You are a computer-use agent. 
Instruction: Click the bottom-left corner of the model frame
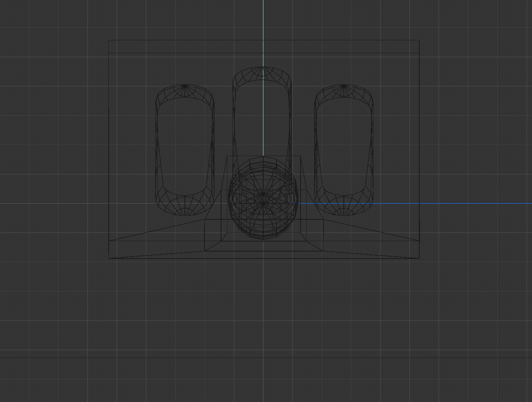pos(109,258)
